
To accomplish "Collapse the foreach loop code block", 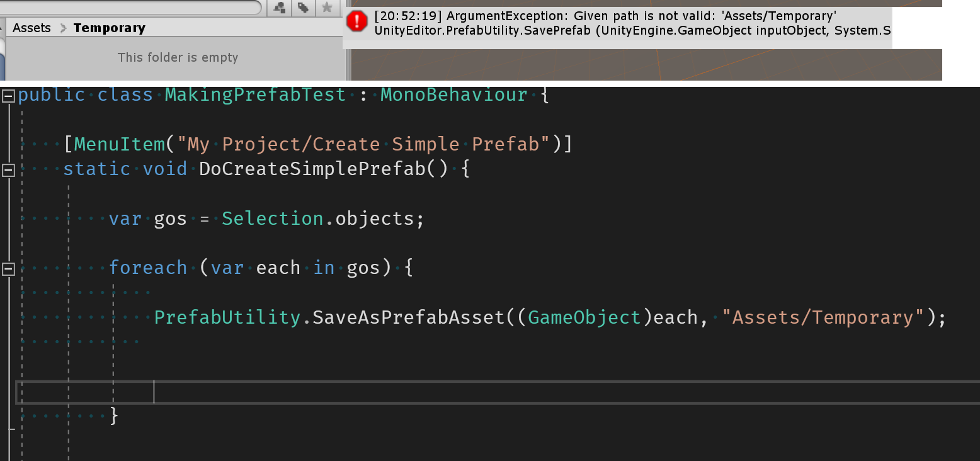I will click(x=8, y=269).
